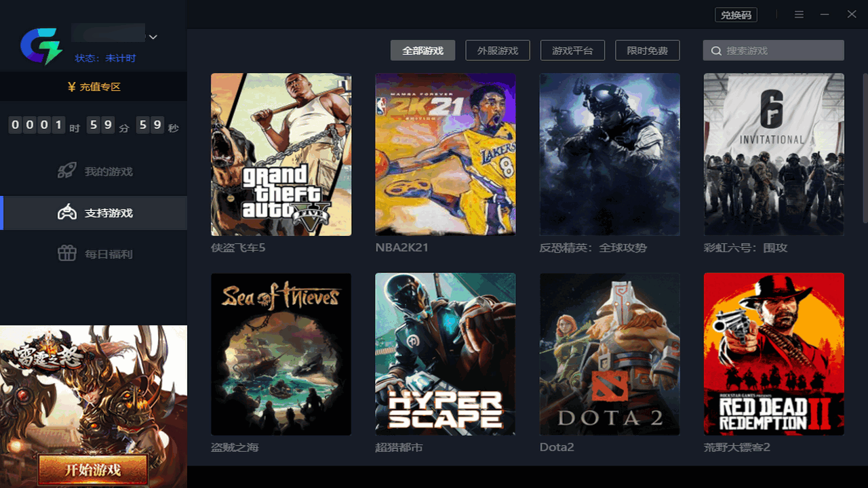Click the 兑换码 redeem code button
The width and height of the screenshot is (868, 488).
[x=736, y=15]
